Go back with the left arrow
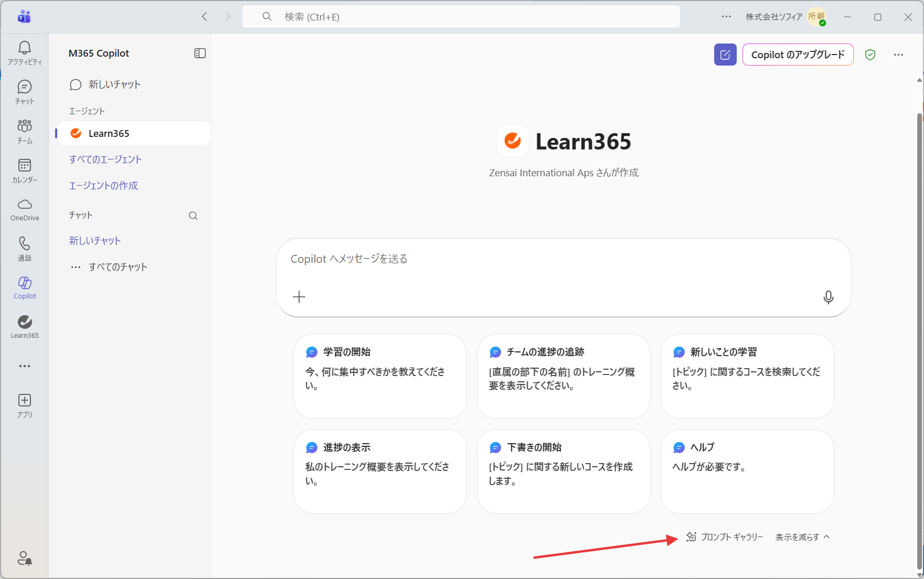924x579 pixels. 205,17
